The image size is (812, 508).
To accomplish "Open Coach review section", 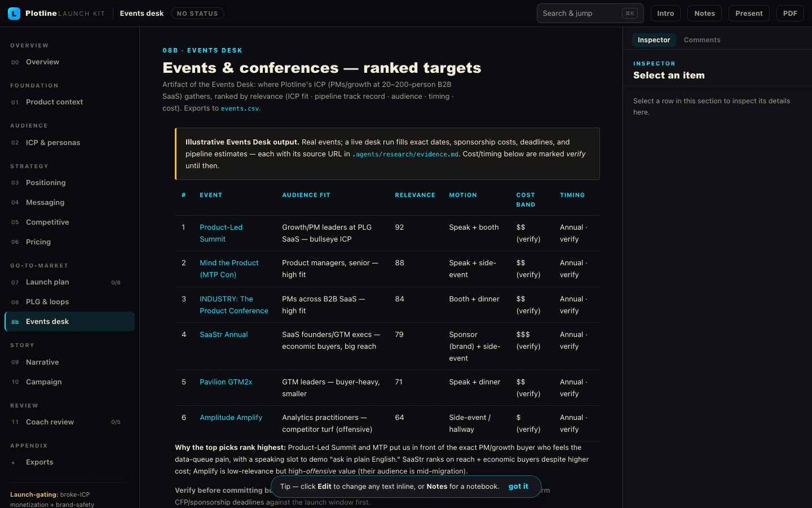I will pyautogui.click(x=69, y=422).
